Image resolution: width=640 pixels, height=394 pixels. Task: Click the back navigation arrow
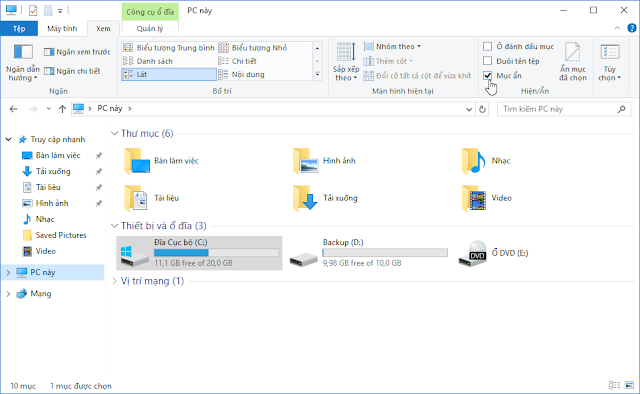click(x=13, y=109)
